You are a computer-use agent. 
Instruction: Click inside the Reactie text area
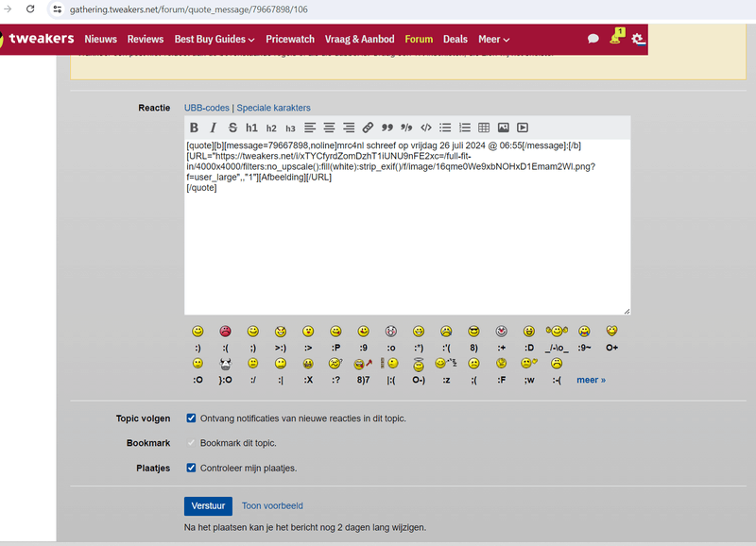(407, 227)
